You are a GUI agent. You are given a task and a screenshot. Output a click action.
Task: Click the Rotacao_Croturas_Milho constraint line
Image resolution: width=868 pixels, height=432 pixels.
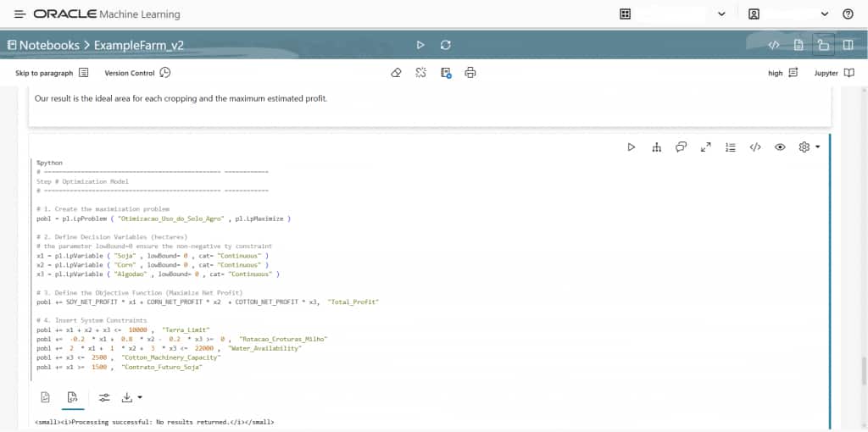coord(182,339)
